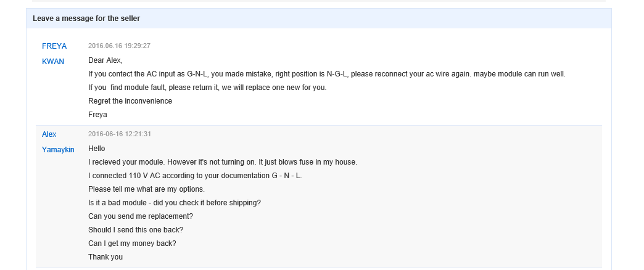Click 'Can you send me replacement?' line

(x=141, y=216)
